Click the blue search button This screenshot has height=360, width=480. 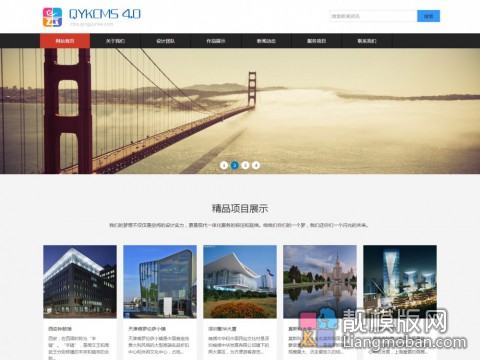428,16
